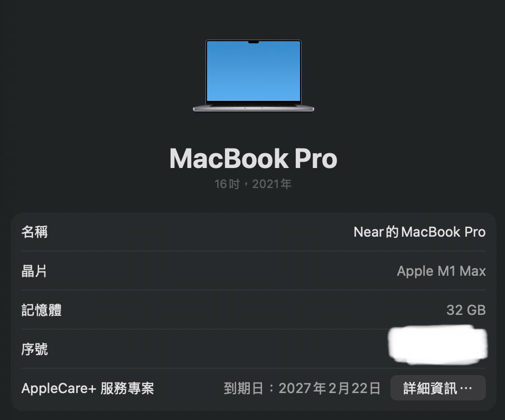Click the MacBook Pro laptop image
The image size is (505, 420).
253,76
